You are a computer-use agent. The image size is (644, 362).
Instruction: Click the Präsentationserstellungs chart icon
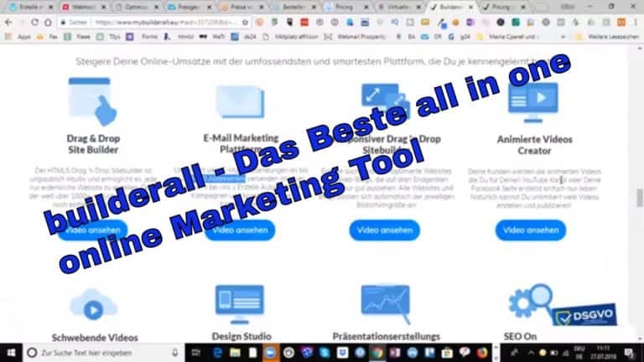tap(386, 304)
